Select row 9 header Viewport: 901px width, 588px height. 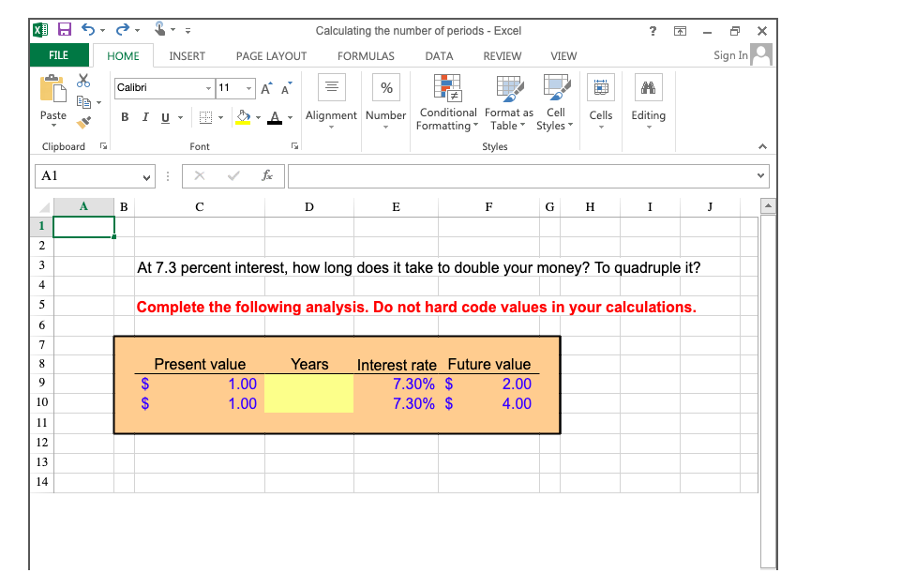click(42, 383)
